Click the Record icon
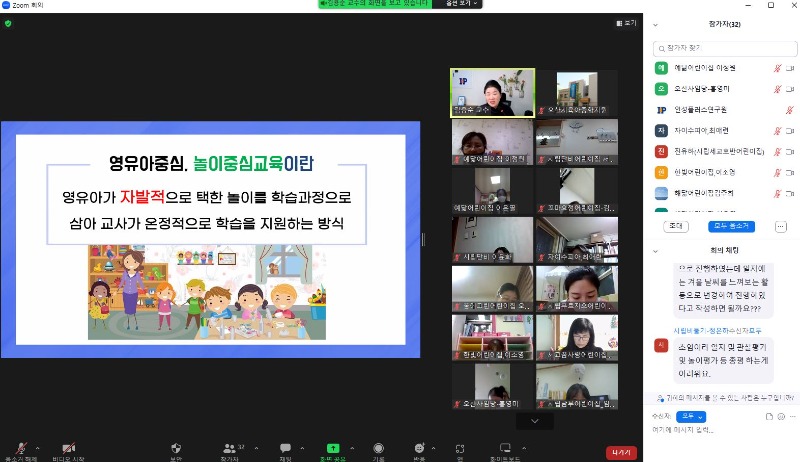 (x=378, y=449)
